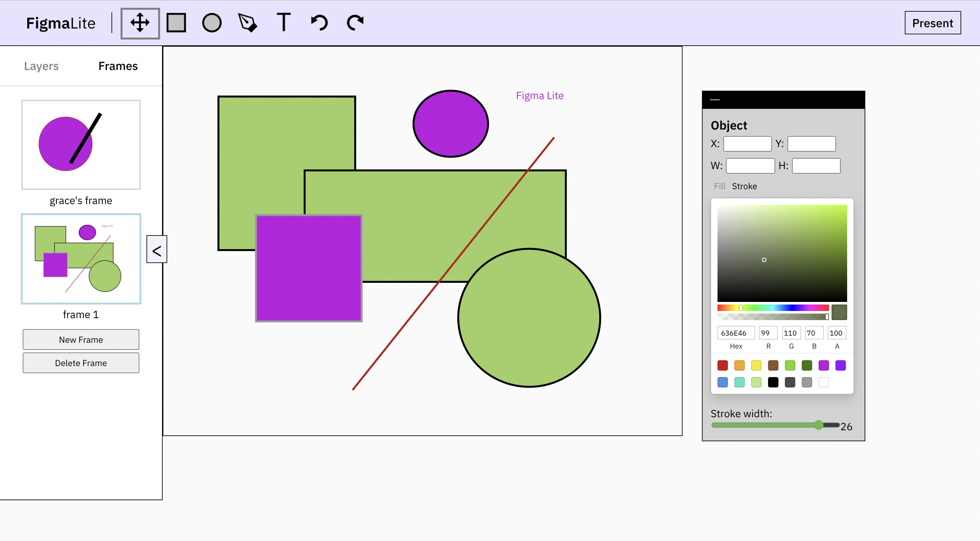Click the Redo arrow icon

[355, 23]
